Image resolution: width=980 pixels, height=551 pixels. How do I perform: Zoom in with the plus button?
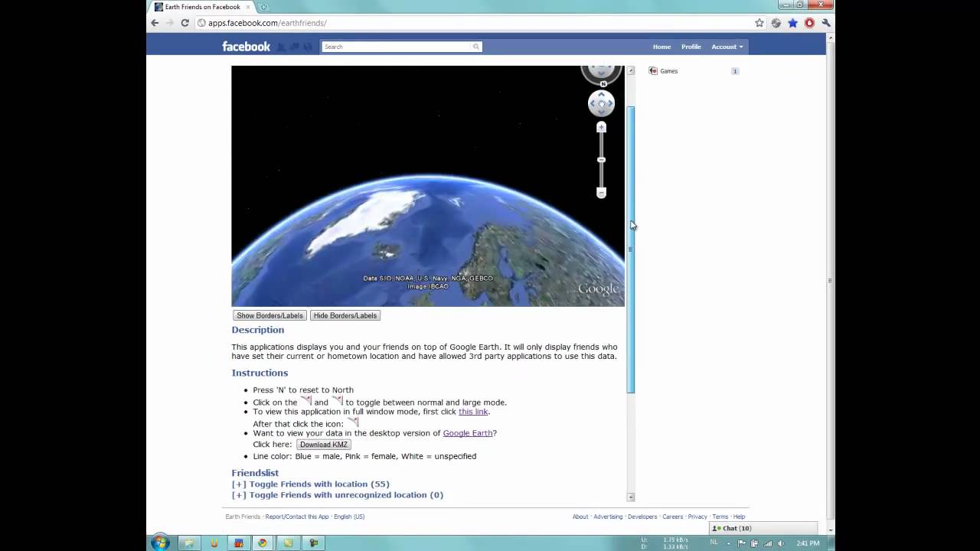[x=601, y=127]
